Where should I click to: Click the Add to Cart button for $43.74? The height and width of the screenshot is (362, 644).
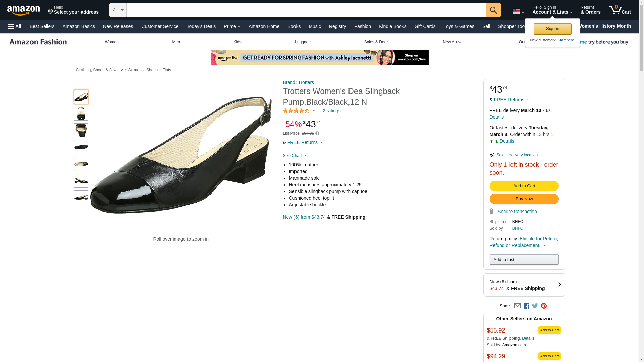click(524, 186)
